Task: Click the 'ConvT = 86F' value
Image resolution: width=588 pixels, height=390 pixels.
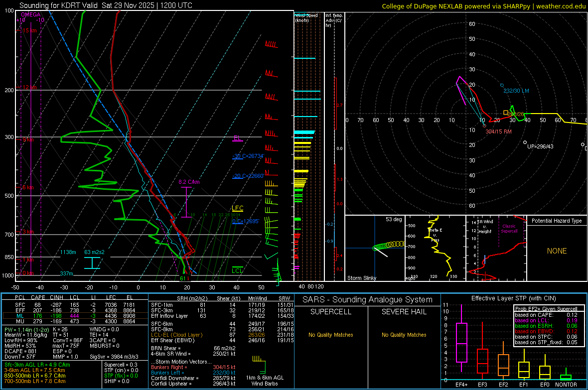Action: [67, 341]
